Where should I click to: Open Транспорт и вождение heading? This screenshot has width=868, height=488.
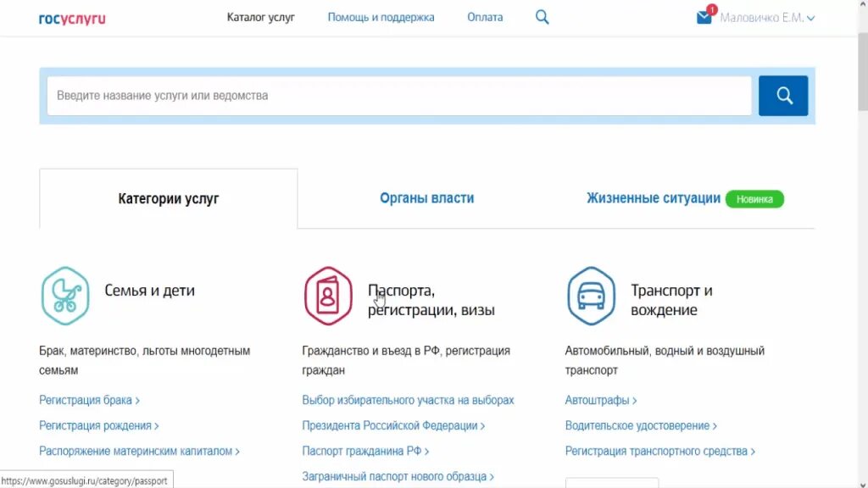point(671,300)
